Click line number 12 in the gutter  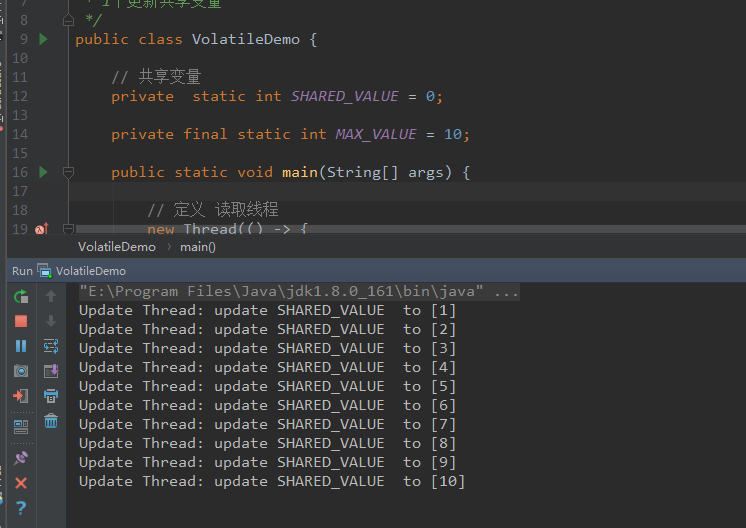[20, 97]
